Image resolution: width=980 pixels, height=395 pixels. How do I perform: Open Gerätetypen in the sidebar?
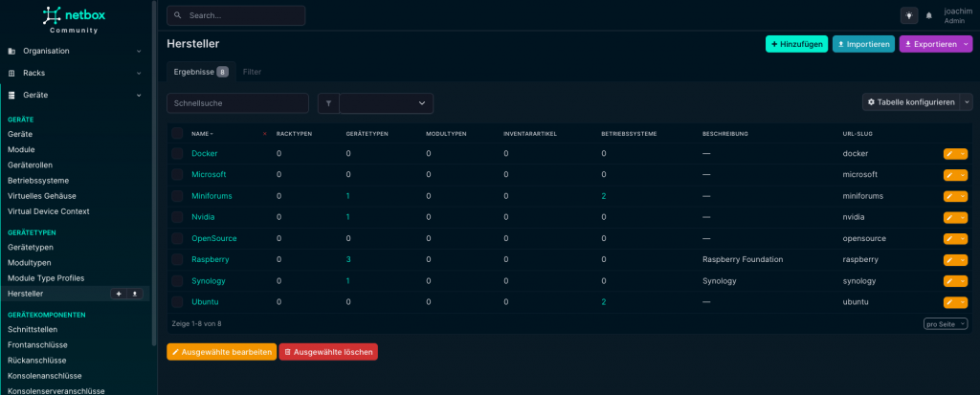31,248
